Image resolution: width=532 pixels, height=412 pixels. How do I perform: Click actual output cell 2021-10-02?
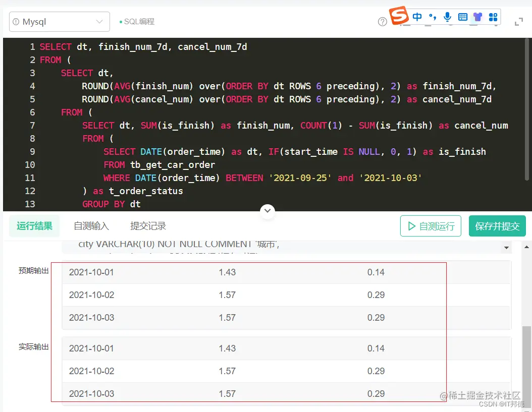91,371
